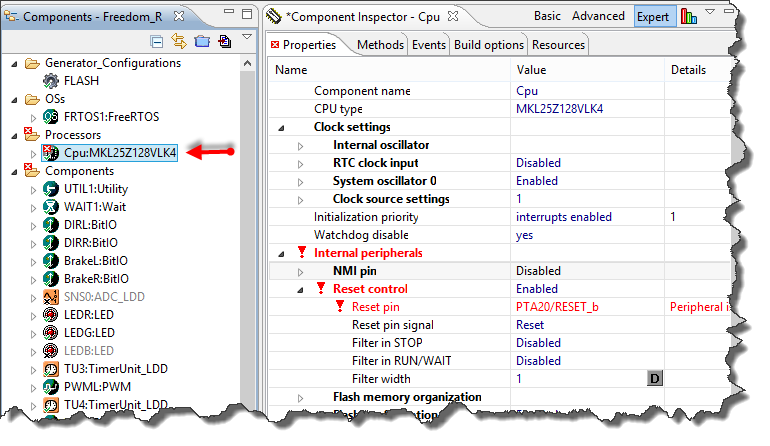Screen dimensions: 770x446
Task: Click the Link with Editor arrows icon
Action: (x=179, y=41)
